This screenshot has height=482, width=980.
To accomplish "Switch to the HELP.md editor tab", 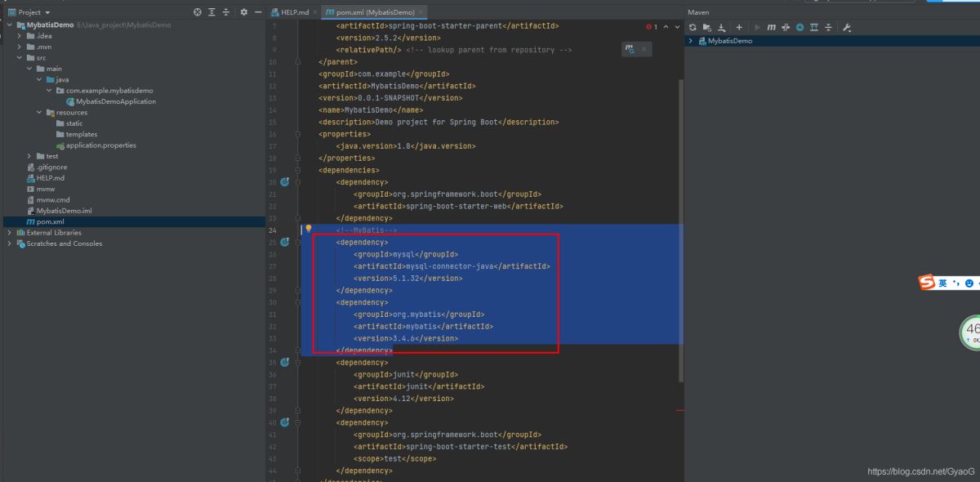I will pyautogui.click(x=294, y=12).
